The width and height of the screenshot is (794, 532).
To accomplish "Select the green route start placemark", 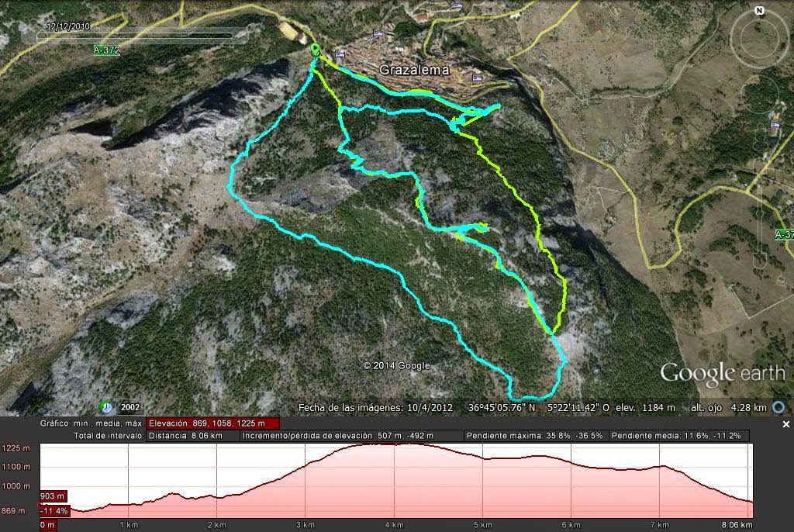I will pos(315,49).
